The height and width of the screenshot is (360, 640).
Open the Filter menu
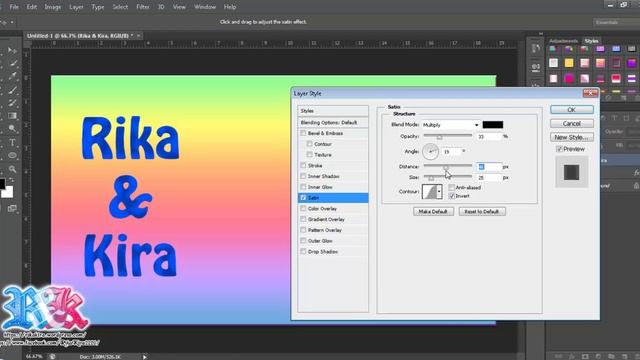pyautogui.click(x=142, y=7)
